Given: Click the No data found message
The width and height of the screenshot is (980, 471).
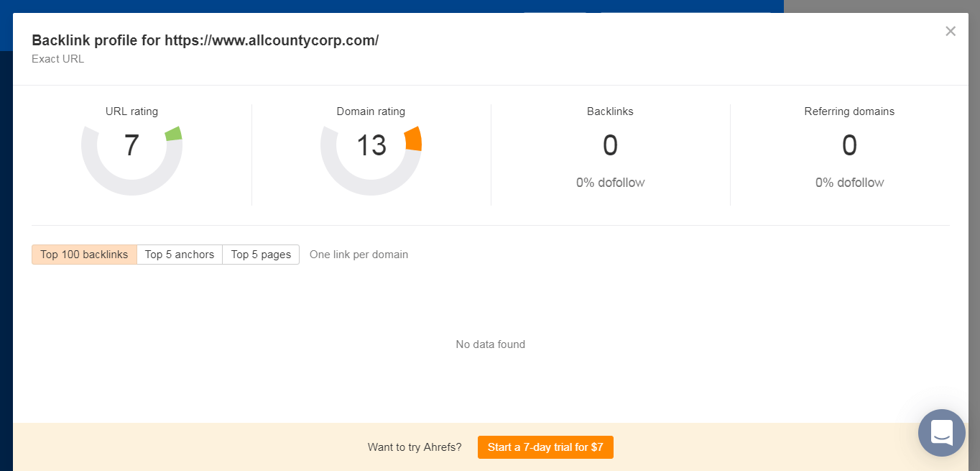Looking at the screenshot, I should 491,344.
